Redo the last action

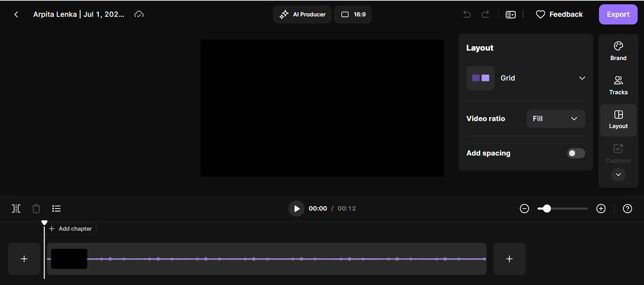(x=485, y=14)
